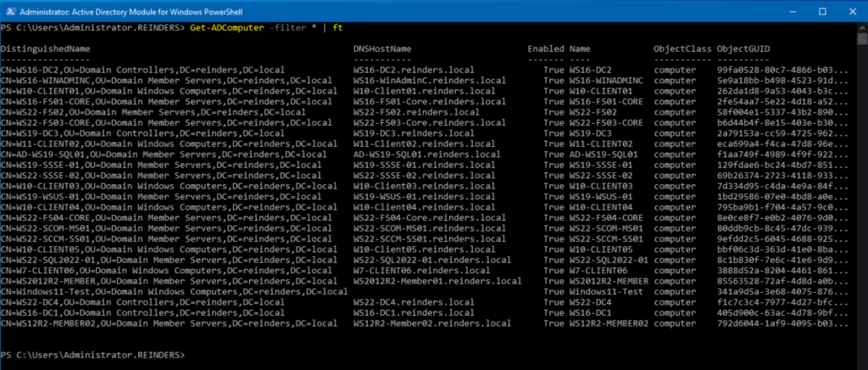
Task: Select WS22-FS02.reinders.local host name
Action: click(417, 112)
